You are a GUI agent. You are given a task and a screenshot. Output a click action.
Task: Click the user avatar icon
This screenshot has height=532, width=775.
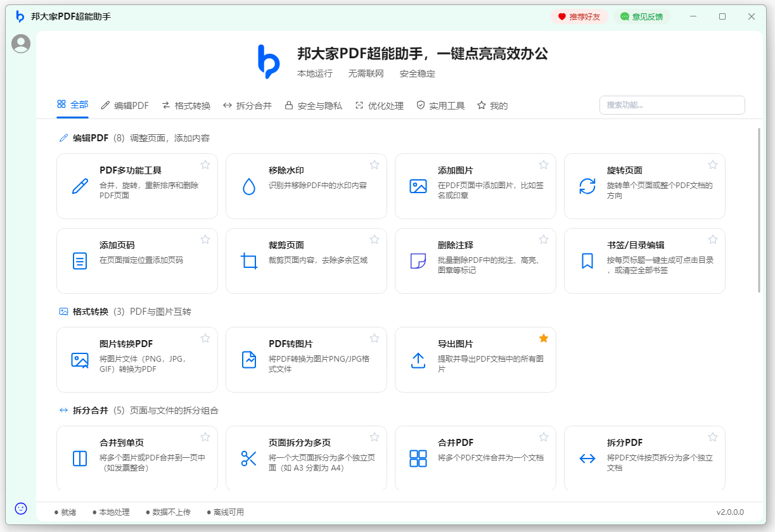pos(21,44)
